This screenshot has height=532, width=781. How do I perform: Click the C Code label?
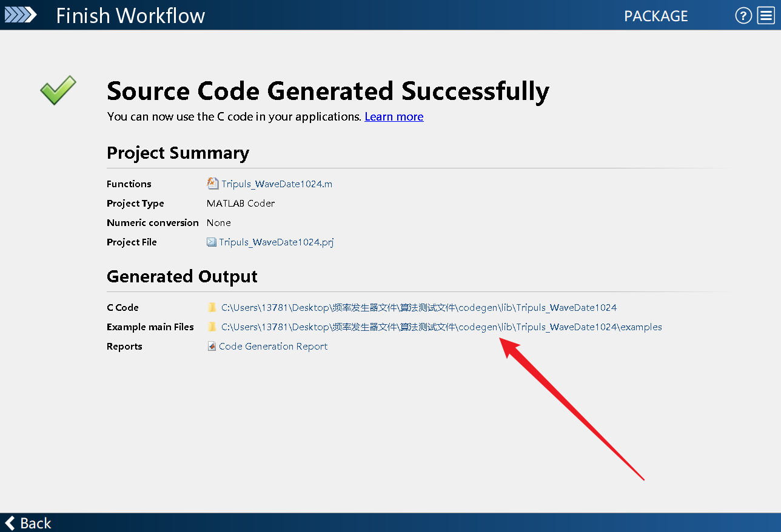(122, 307)
